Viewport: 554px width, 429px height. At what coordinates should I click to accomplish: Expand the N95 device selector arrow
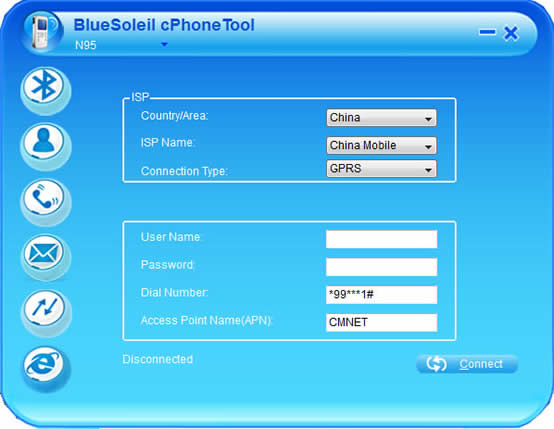(x=164, y=45)
